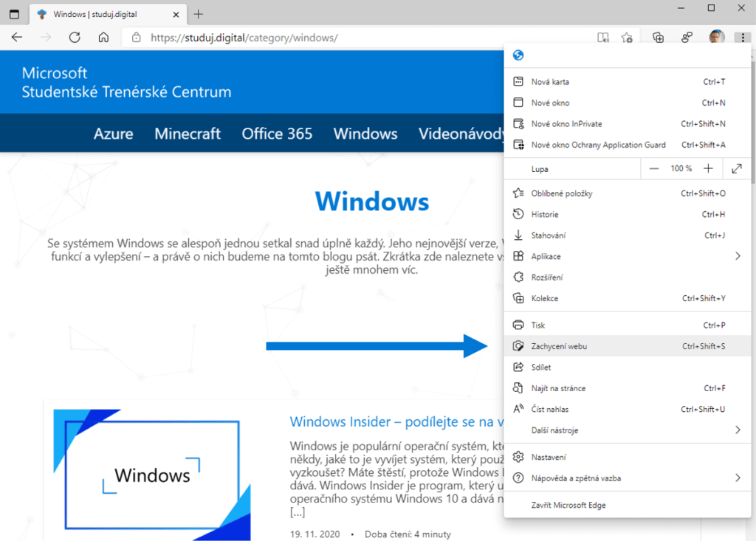Click the back navigation arrow
This screenshot has height=541, width=756.
point(17,38)
